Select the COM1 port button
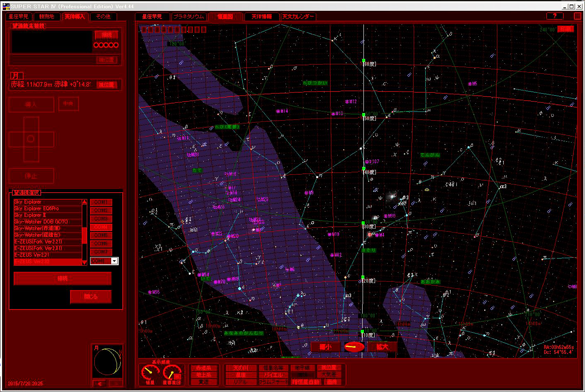 point(101,202)
